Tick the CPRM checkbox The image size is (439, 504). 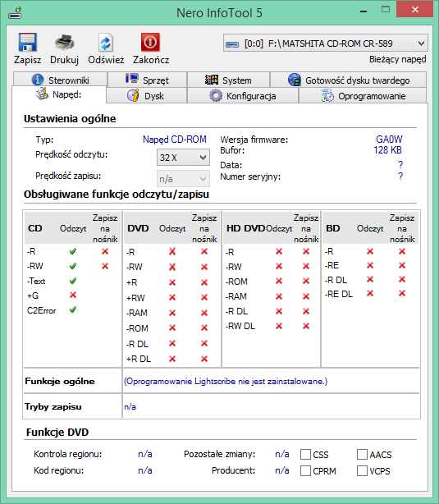click(x=305, y=471)
